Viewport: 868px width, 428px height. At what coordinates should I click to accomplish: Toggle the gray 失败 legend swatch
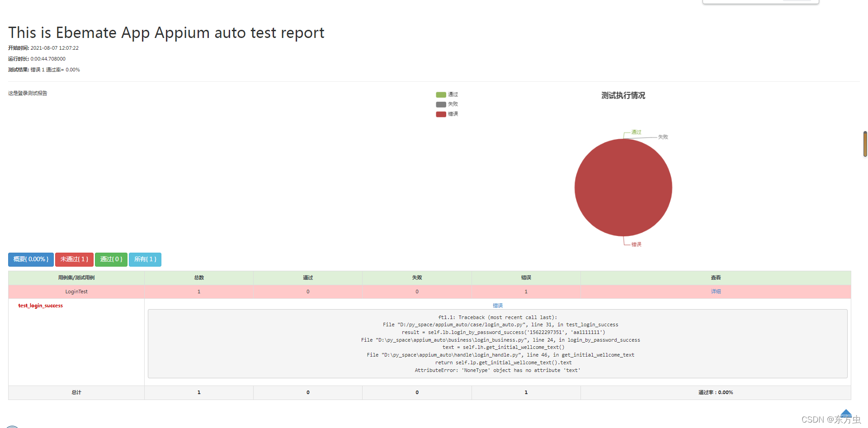(441, 104)
